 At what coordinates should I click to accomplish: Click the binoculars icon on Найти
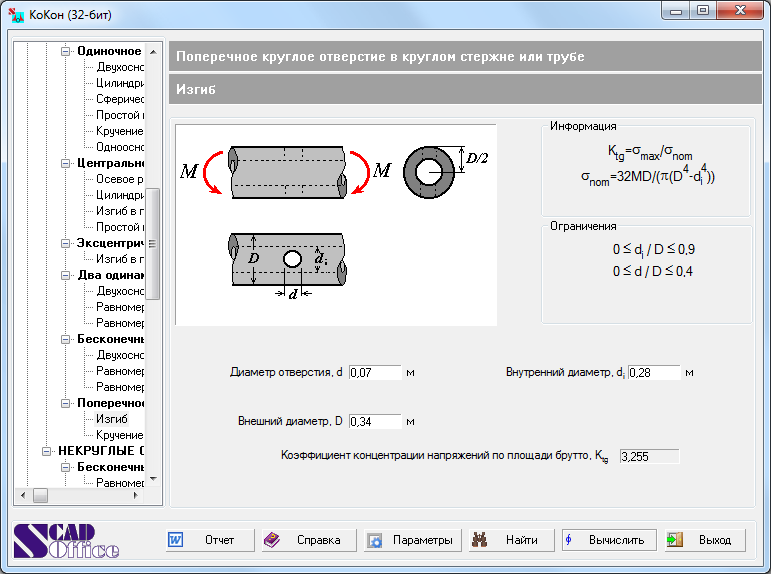[479, 540]
